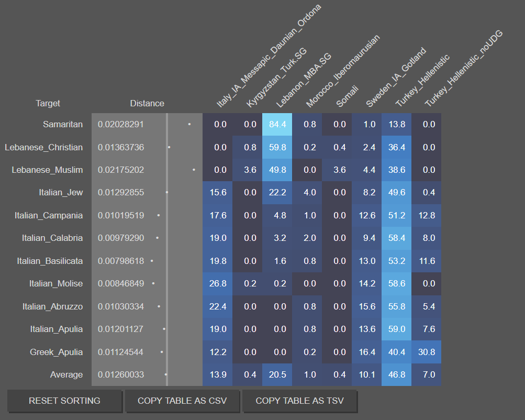Image resolution: width=525 pixels, height=420 pixels.
Task: Click Italian_Abruzzo distance 0.01030334
Action: (120, 306)
